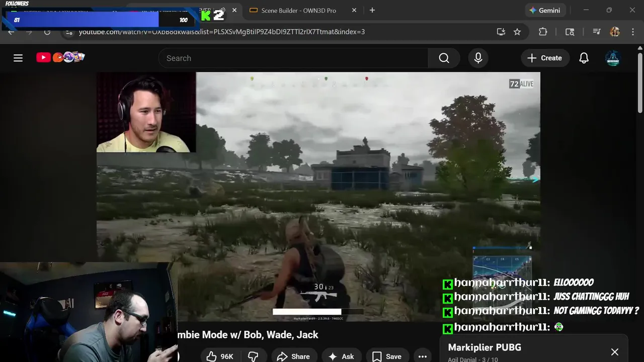The height and width of the screenshot is (362, 644).
Task: Open Chrome three-dot menu
Action: [633, 32]
